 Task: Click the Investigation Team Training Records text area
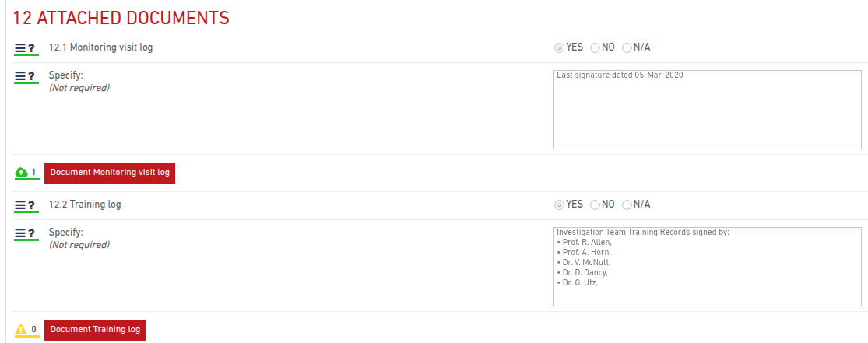coord(708,267)
